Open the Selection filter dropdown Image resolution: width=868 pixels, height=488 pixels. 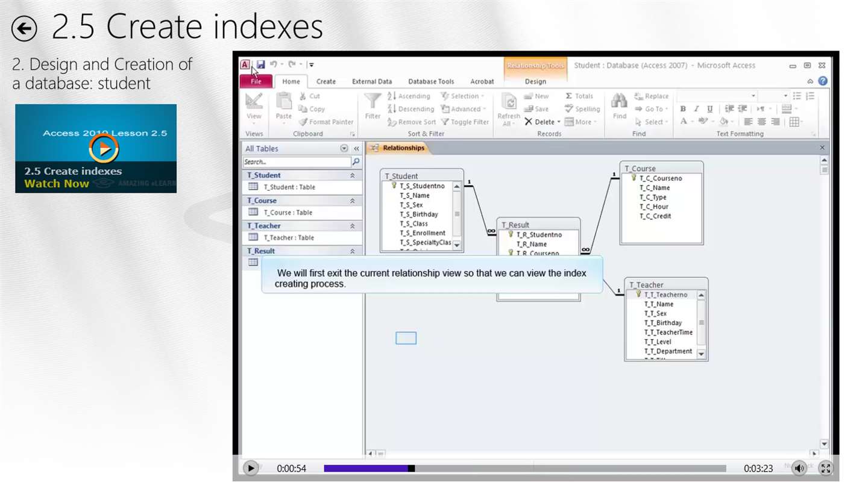click(x=463, y=96)
